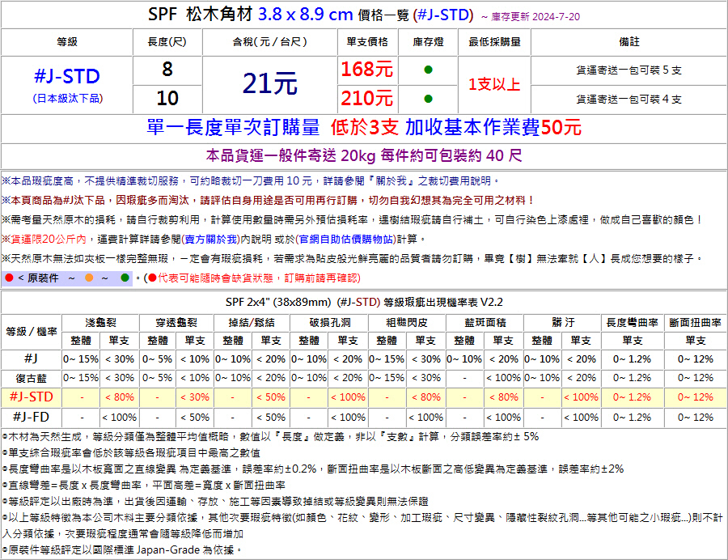Open the "官網自助估價購物站" link
728x560 pixels.
point(346,240)
